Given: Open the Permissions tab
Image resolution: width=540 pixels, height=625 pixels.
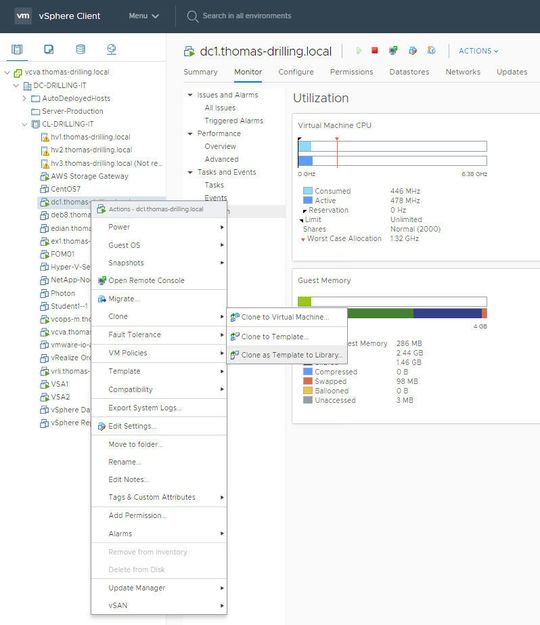Looking at the screenshot, I should tap(351, 72).
